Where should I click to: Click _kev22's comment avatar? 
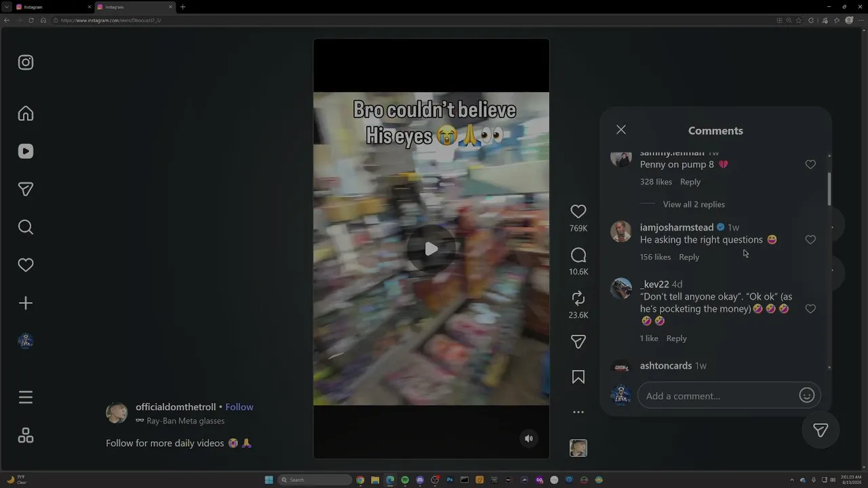coord(621,289)
